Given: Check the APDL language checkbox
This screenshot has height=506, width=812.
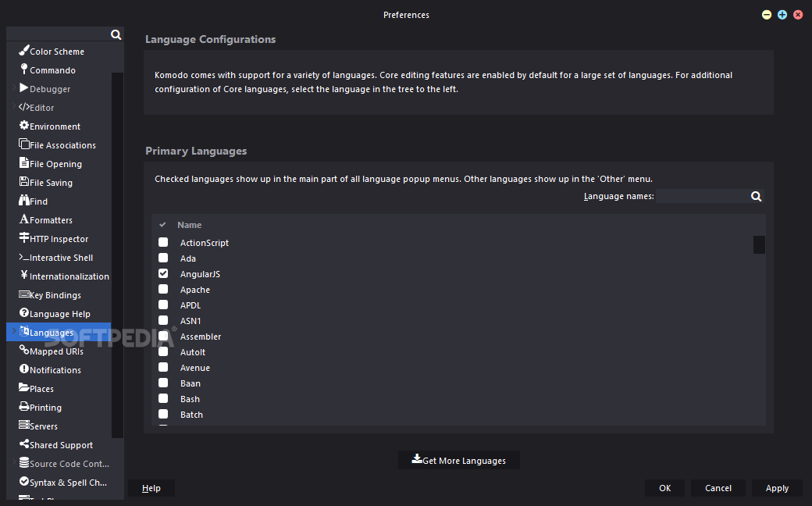Looking at the screenshot, I should tap(163, 305).
